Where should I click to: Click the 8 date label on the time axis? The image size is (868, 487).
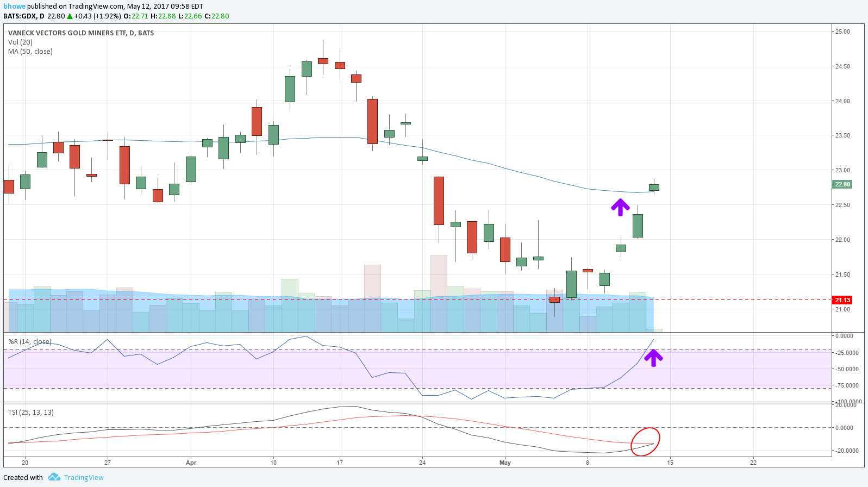pos(588,463)
